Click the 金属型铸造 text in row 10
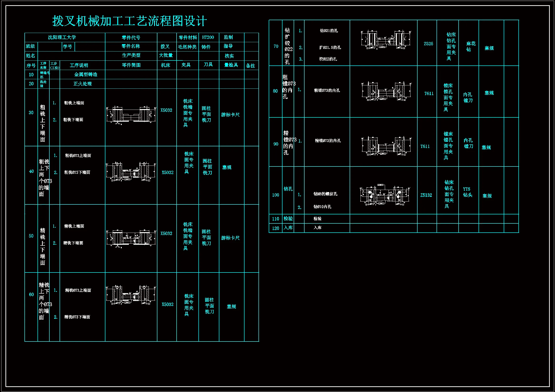Viewport: 555px width, 392px height. pos(85,75)
